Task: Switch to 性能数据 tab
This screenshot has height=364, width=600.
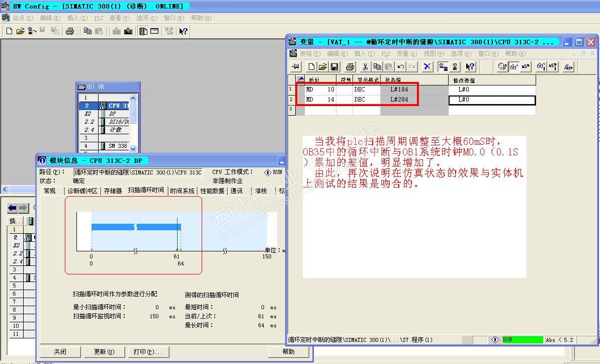Action: pos(212,191)
